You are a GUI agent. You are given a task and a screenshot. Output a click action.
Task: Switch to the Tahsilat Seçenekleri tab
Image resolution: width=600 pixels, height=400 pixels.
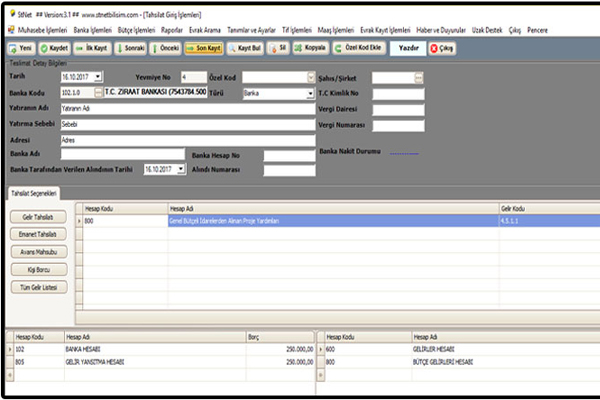33,192
